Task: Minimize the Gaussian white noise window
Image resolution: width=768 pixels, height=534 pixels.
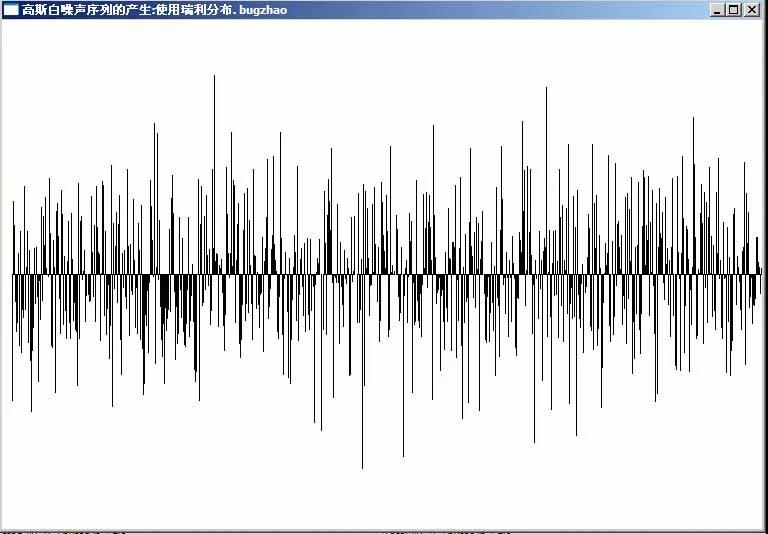Action: [x=717, y=9]
